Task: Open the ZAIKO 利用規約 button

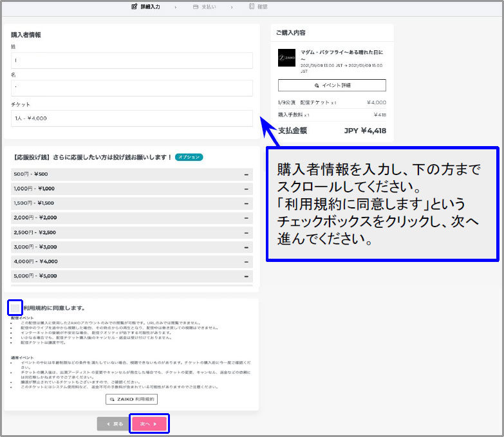Action: (131, 400)
